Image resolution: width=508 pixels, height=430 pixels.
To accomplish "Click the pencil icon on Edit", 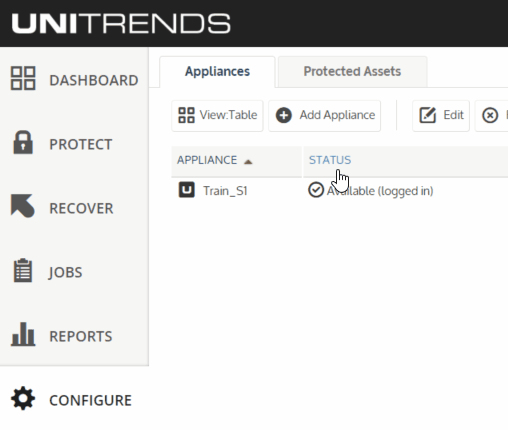I will 428,115.
